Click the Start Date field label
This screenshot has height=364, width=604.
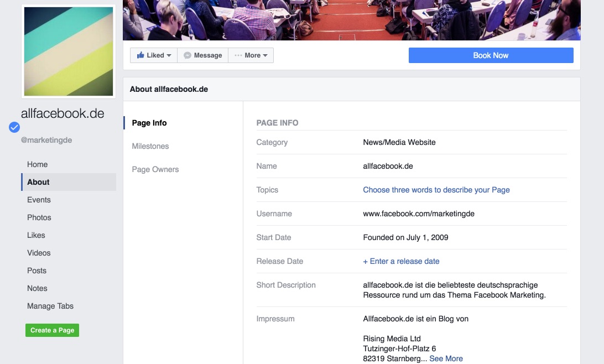273,238
